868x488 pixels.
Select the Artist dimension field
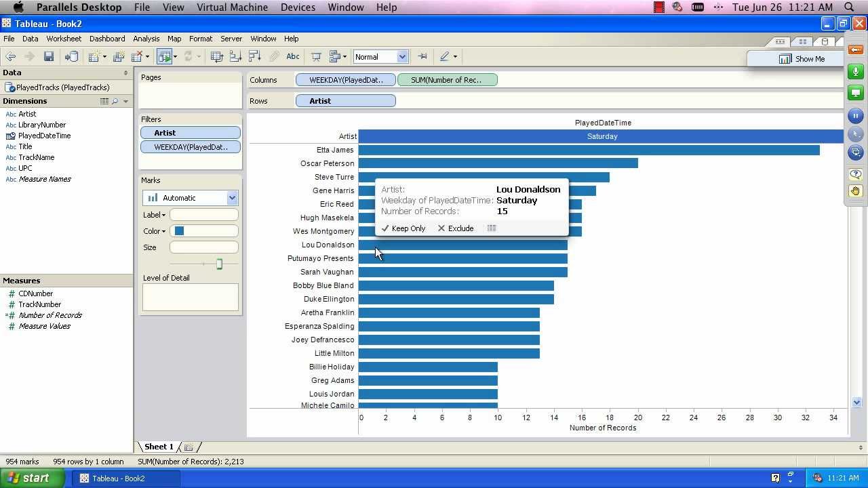tap(27, 114)
